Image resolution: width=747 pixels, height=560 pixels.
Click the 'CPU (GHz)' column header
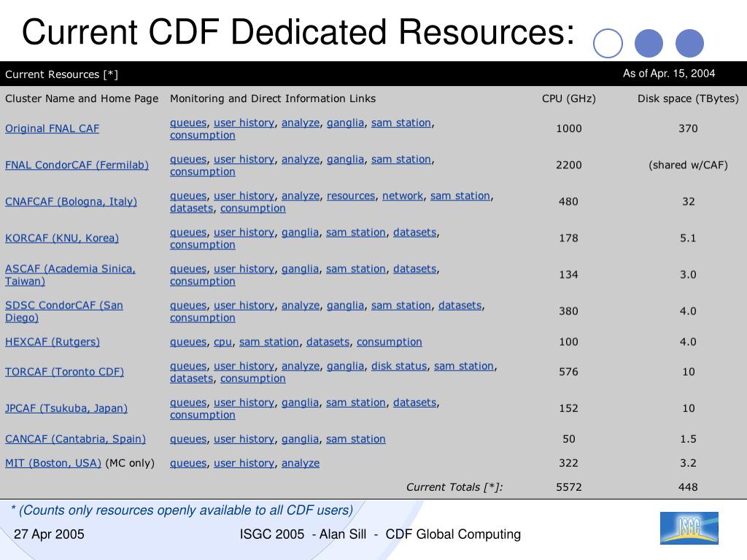[x=569, y=98]
